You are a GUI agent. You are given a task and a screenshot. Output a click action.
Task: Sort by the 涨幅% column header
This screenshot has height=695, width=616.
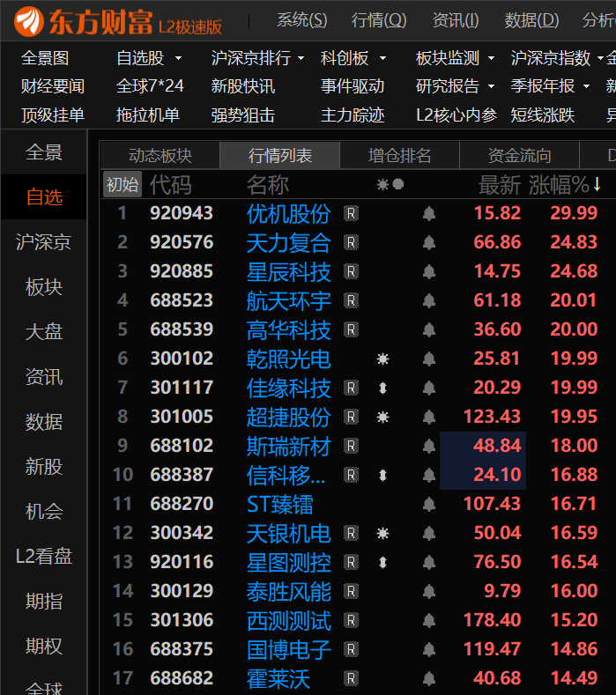click(565, 184)
